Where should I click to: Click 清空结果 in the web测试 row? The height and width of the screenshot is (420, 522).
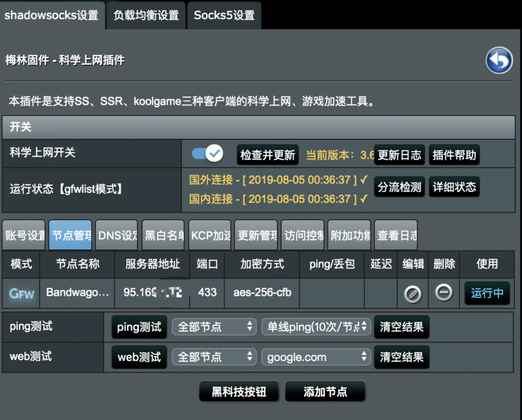[x=402, y=357]
